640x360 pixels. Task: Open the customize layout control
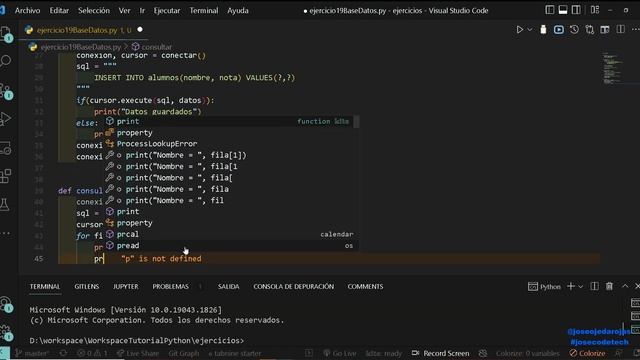coord(595,10)
